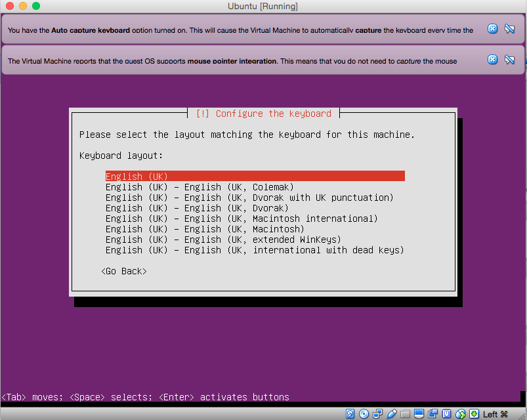Click the video capture status icon
The image size is (527, 420).
(433, 414)
